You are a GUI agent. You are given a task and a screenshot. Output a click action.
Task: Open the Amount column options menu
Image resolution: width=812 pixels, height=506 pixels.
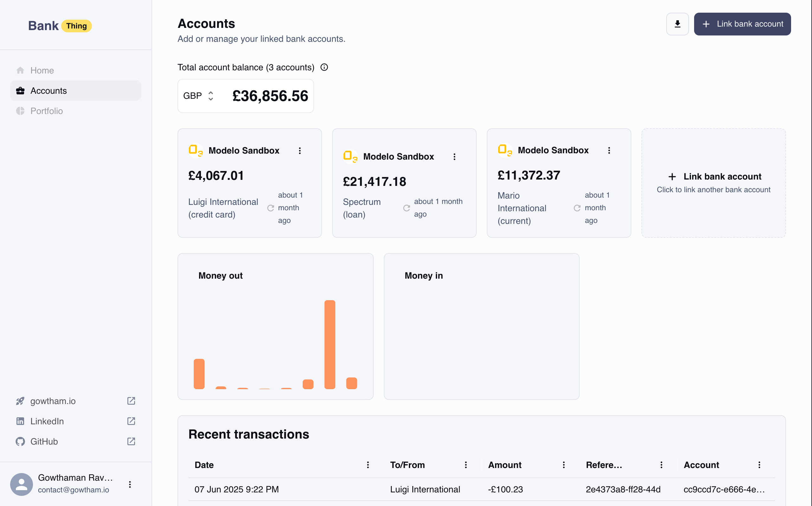click(x=564, y=465)
